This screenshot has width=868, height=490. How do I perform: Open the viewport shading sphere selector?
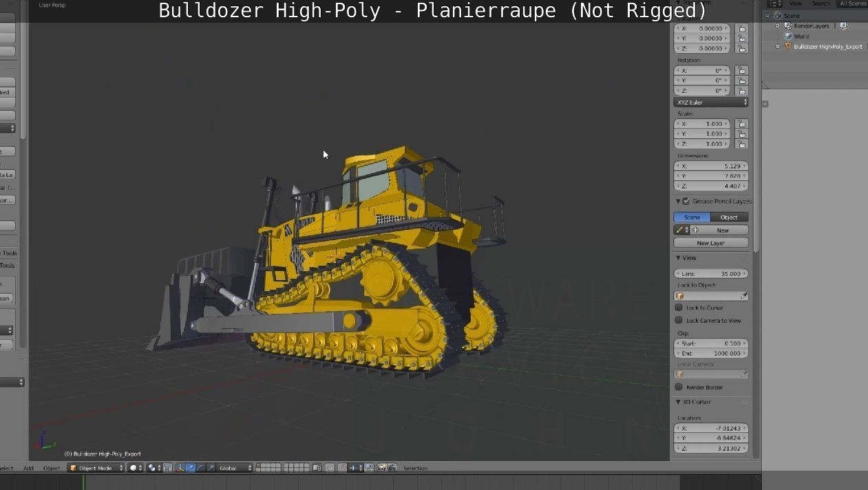135,468
